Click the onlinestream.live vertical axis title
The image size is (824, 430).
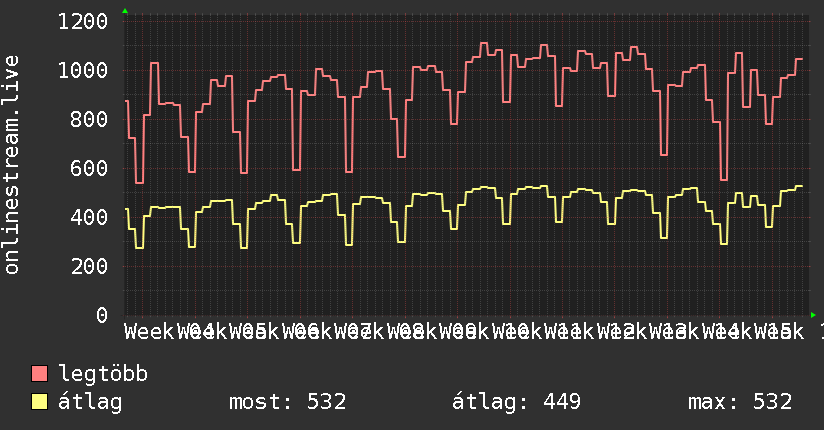(11, 165)
